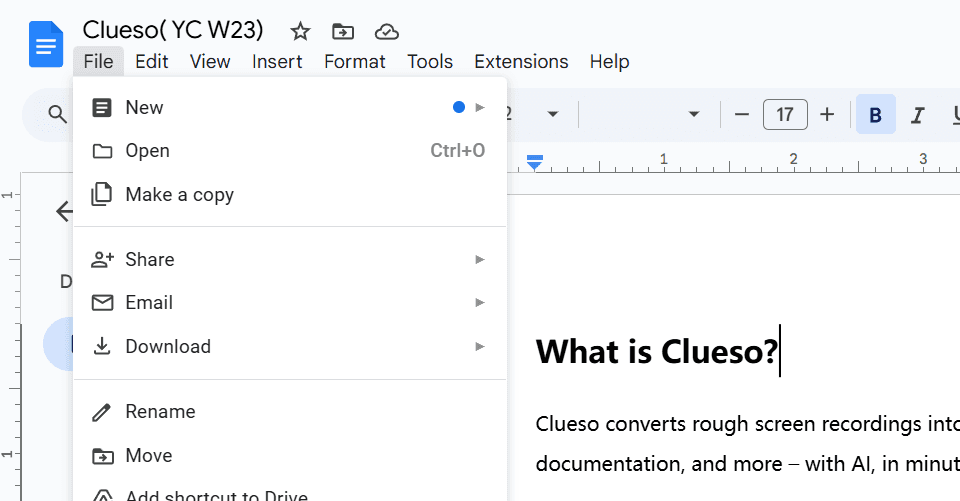This screenshot has width=960, height=501.
Task: Click the blue dot next to New
Action: (459, 108)
